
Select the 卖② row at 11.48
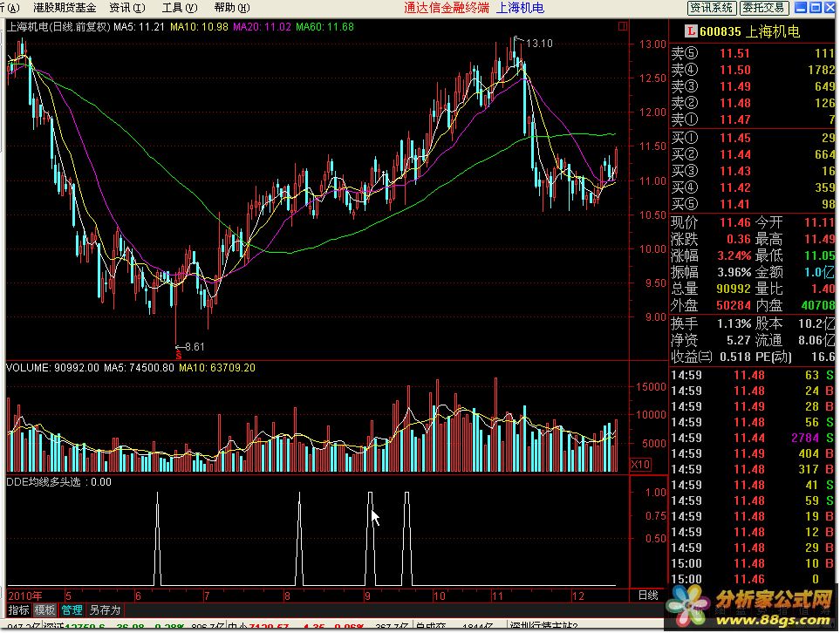click(x=753, y=104)
